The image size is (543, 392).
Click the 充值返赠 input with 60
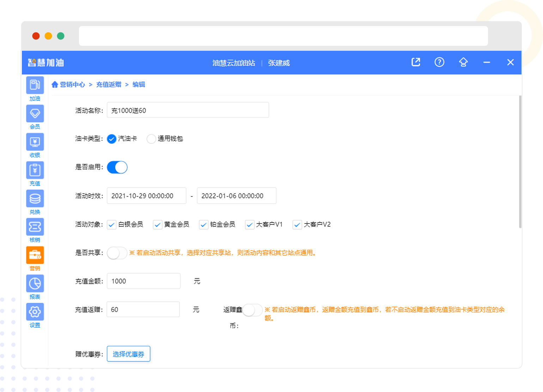[143, 309]
